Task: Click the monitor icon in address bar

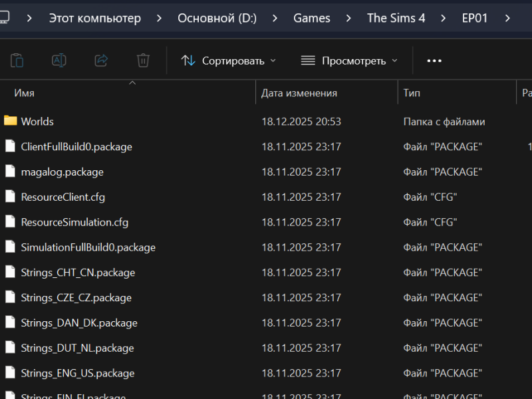Action: (4, 18)
